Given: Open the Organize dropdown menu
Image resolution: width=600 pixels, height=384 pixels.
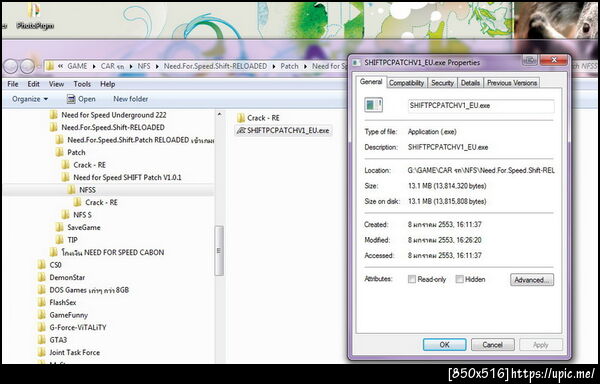Looking at the screenshot, I should point(30,99).
